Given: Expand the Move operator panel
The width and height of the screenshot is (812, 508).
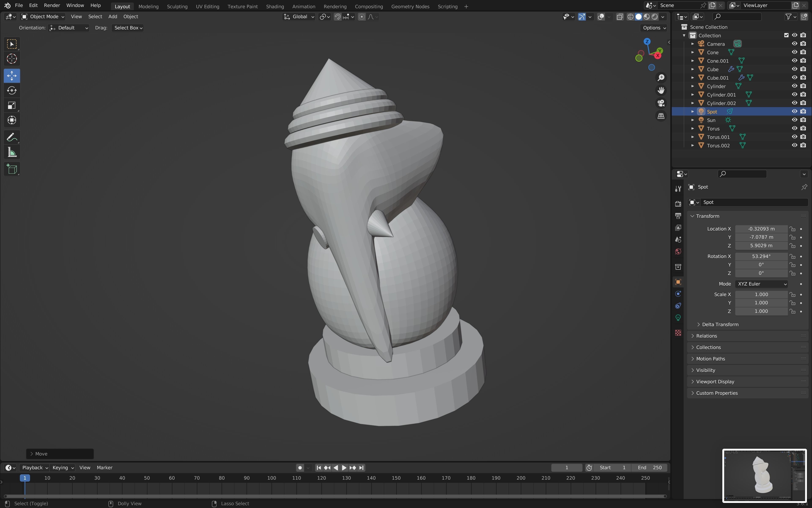Looking at the screenshot, I should click(60, 454).
